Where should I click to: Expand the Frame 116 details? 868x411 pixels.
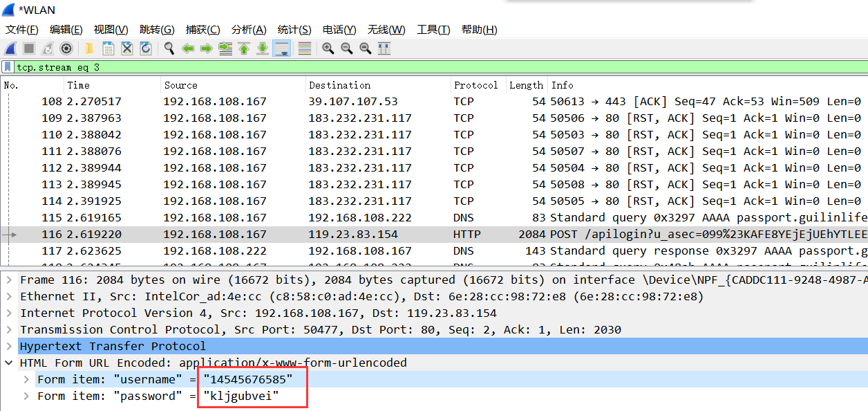8,280
